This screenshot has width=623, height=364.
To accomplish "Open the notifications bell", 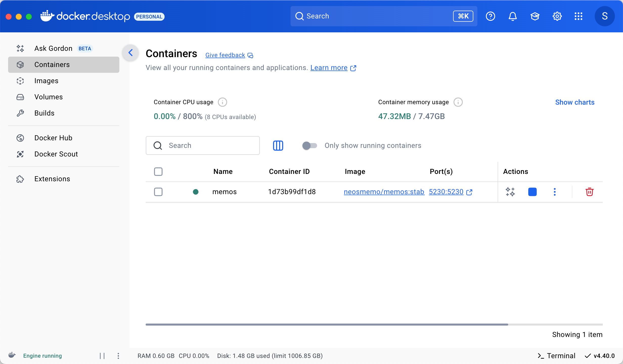I will [x=513, y=16].
